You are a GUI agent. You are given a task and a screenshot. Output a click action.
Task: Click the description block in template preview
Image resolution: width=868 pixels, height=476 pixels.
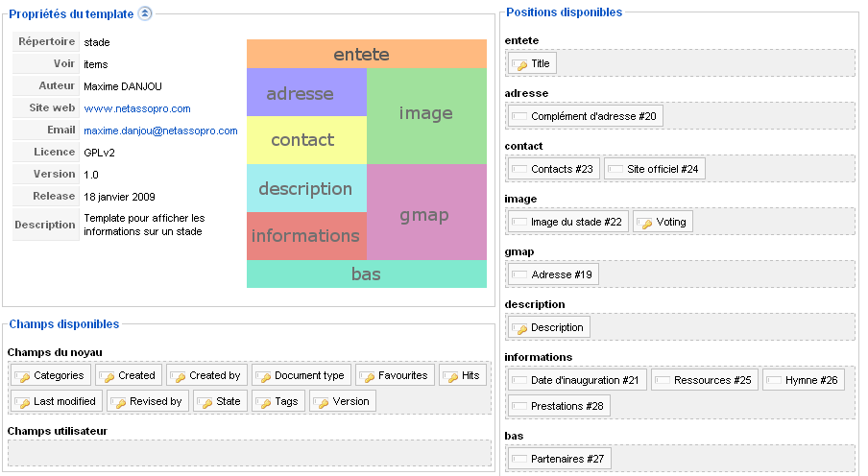pos(306,188)
